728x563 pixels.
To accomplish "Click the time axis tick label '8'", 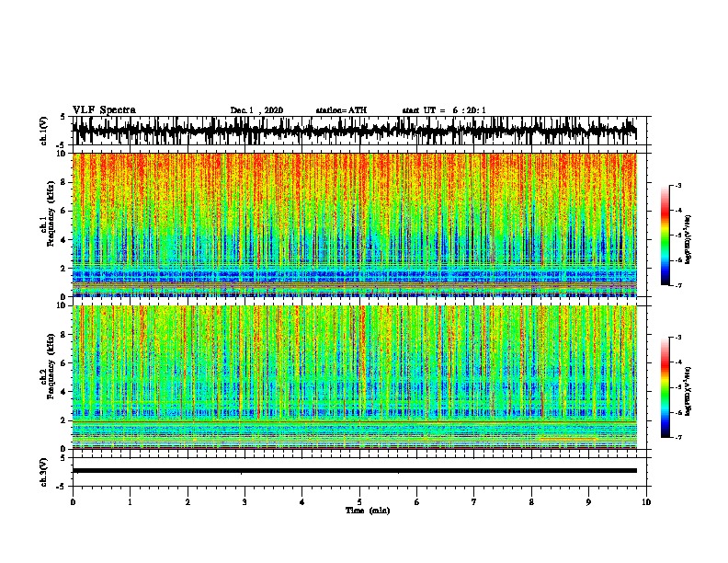I will pyautogui.click(x=531, y=502).
